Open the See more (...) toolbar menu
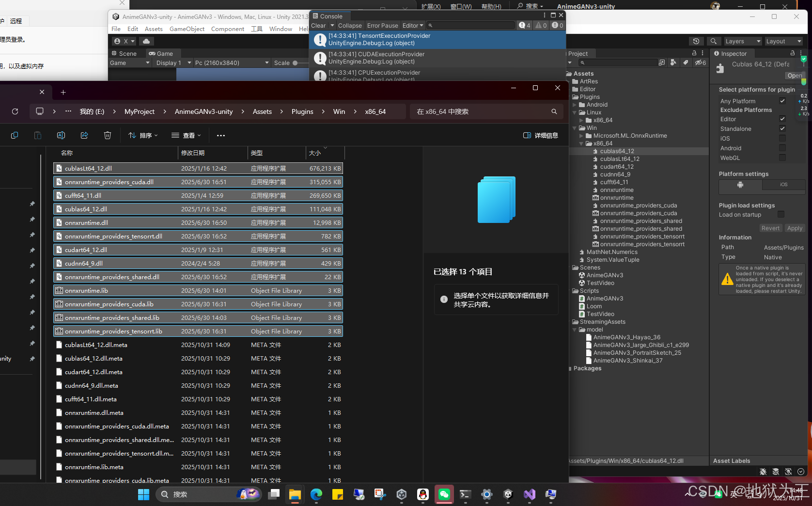The height and width of the screenshot is (506, 812). (221, 136)
